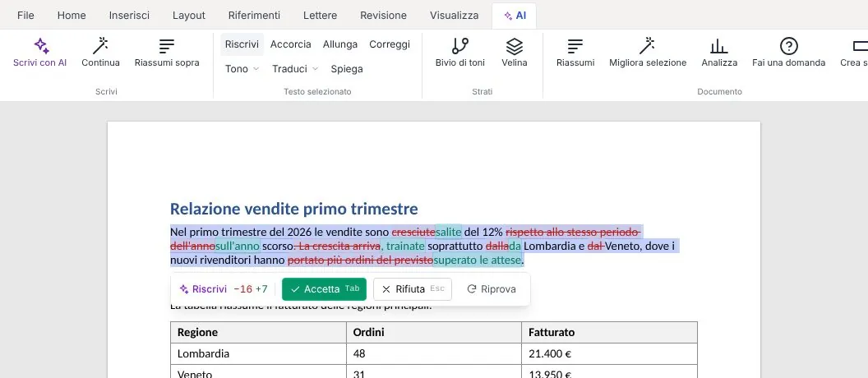This screenshot has height=378, width=868.
Task: Open the Analizza chart icon
Action: point(719,45)
